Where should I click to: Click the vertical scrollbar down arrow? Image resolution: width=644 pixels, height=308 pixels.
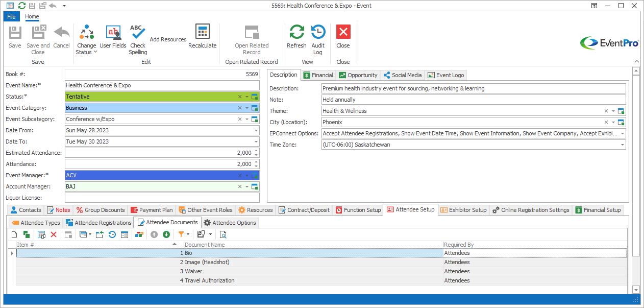coord(636,290)
